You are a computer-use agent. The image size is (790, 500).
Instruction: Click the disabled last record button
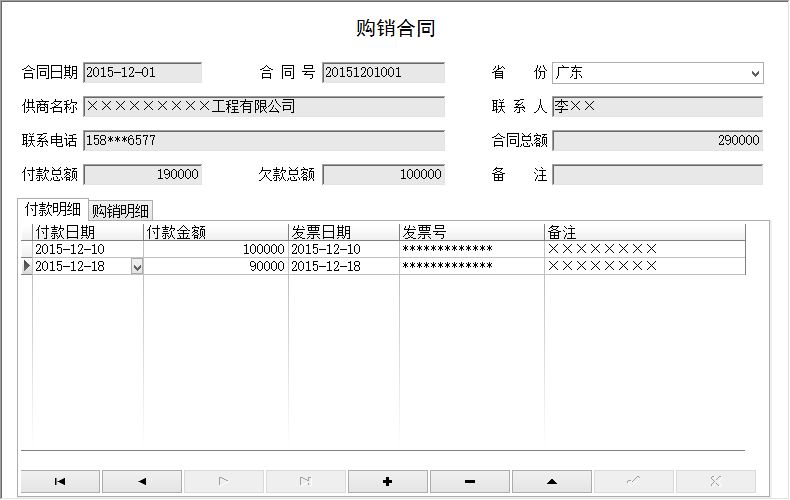coord(306,482)
